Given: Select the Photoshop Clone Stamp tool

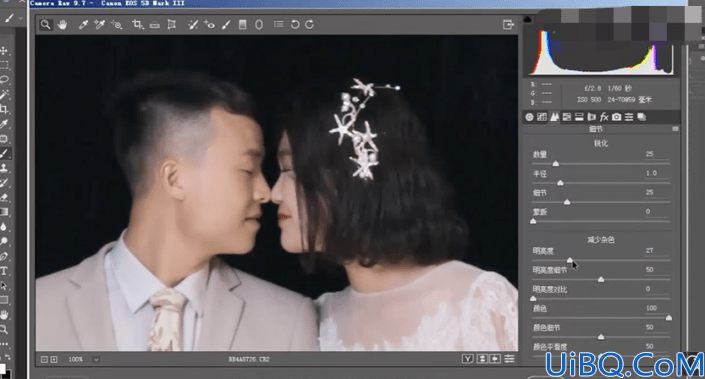Looking at the screenshot, I should click(4, 168).
